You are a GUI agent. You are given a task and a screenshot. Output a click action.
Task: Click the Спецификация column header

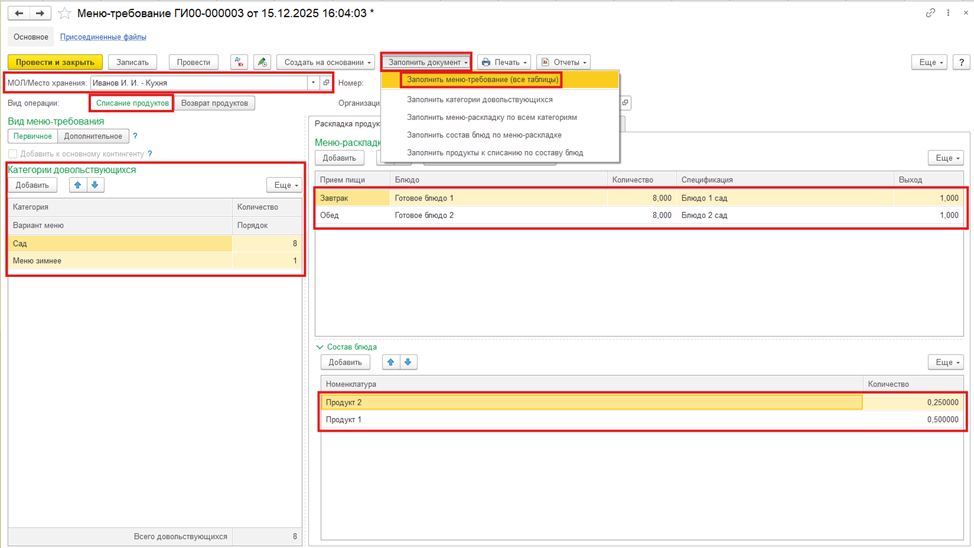tap(785, 180)
